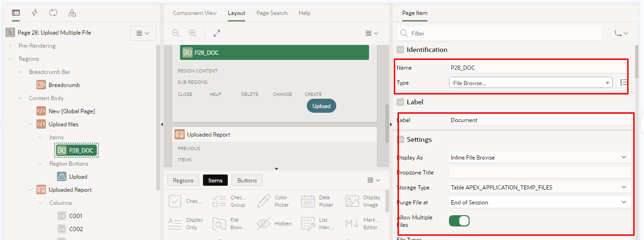The width and height of the screenshot is (644, 240).
Task: Click the Uploaded Report region icon in tree
Action: tap(41, 190)
